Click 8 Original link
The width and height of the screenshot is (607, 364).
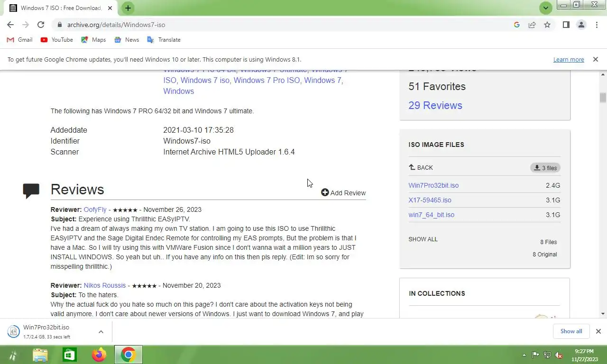tap(545, 255)
